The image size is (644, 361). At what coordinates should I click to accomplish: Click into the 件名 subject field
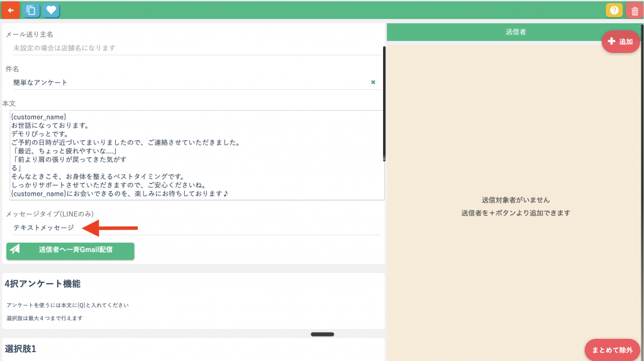click(x=189, y=82)
